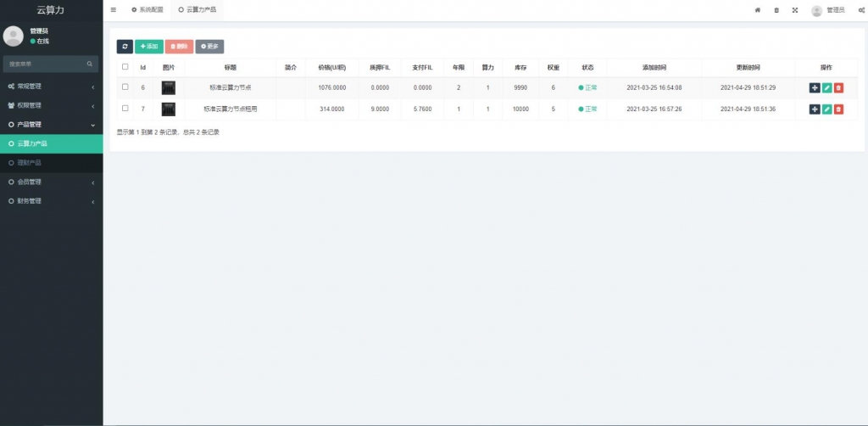
Task: Open the settings cogs icon at top right
Action: click(860, 10)
